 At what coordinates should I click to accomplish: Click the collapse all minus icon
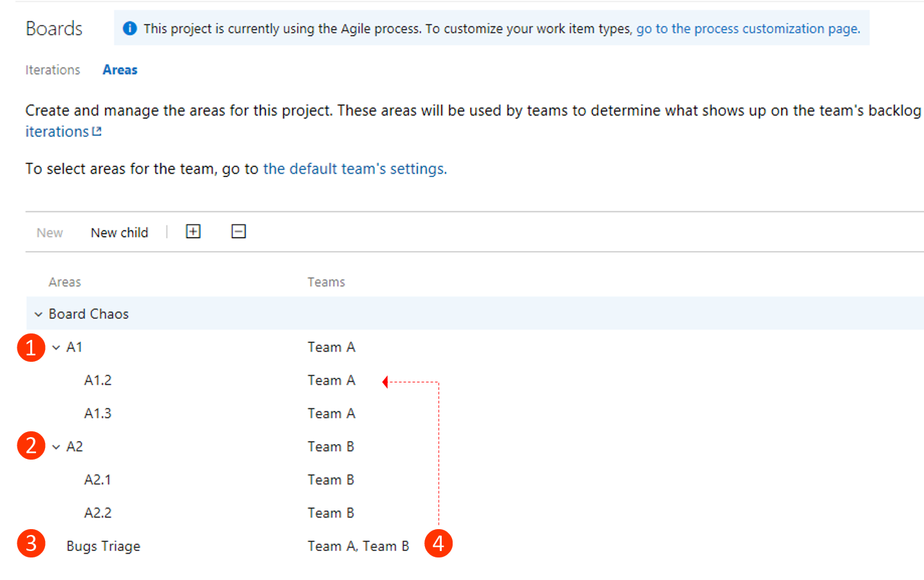tap(238, 232)
